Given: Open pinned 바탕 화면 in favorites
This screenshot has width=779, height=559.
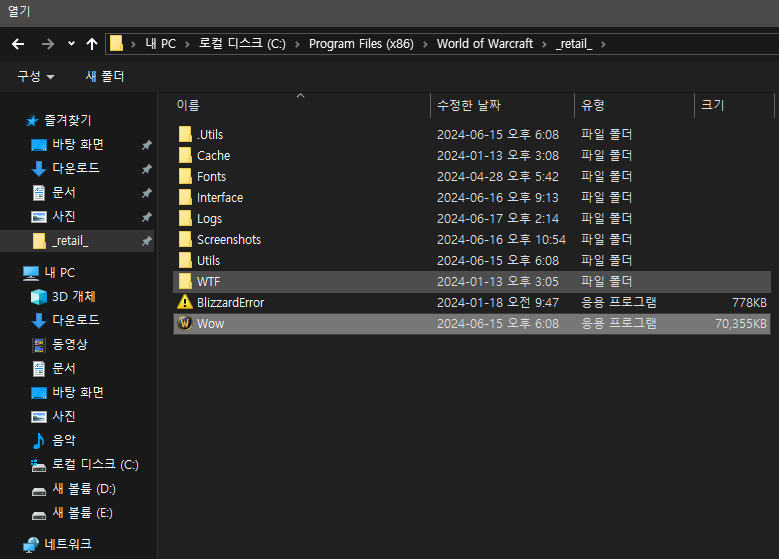Looking at the screenshot, I should (x=68, y=145).
